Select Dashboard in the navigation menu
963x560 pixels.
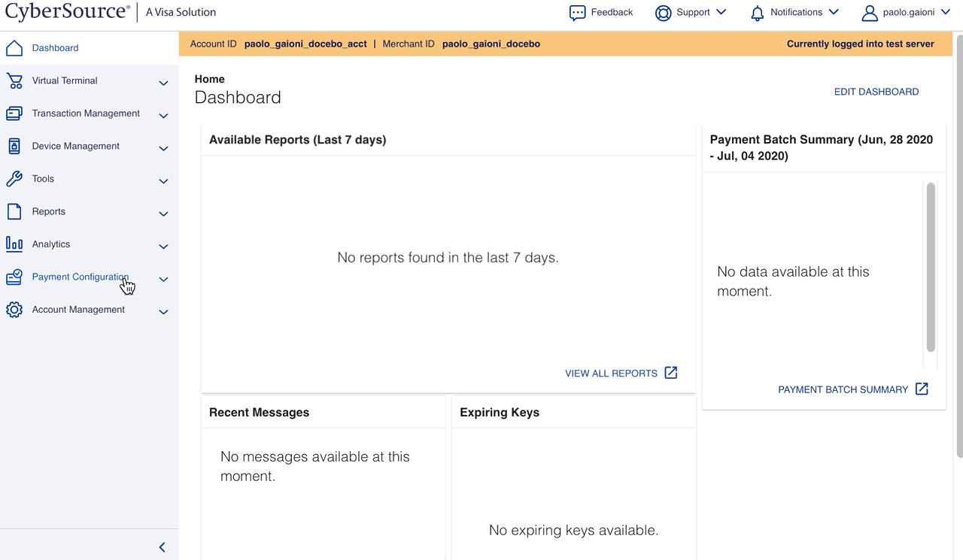pos(54,47)
